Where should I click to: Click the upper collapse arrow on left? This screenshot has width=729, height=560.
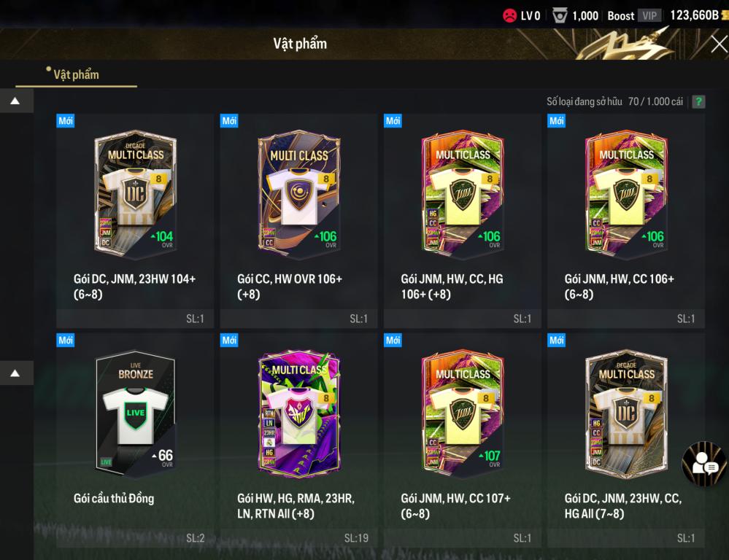15,101
